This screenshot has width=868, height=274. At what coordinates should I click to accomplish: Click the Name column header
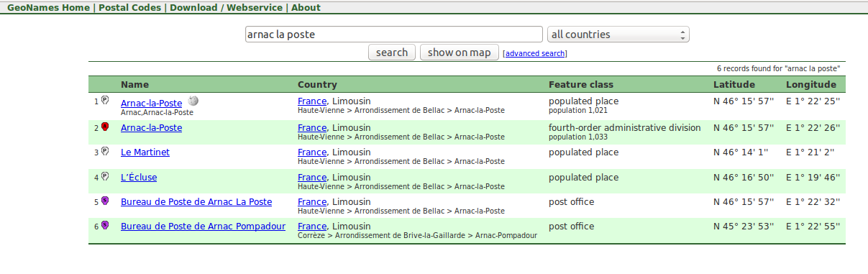pyautogui.click(x=134, y=84)
